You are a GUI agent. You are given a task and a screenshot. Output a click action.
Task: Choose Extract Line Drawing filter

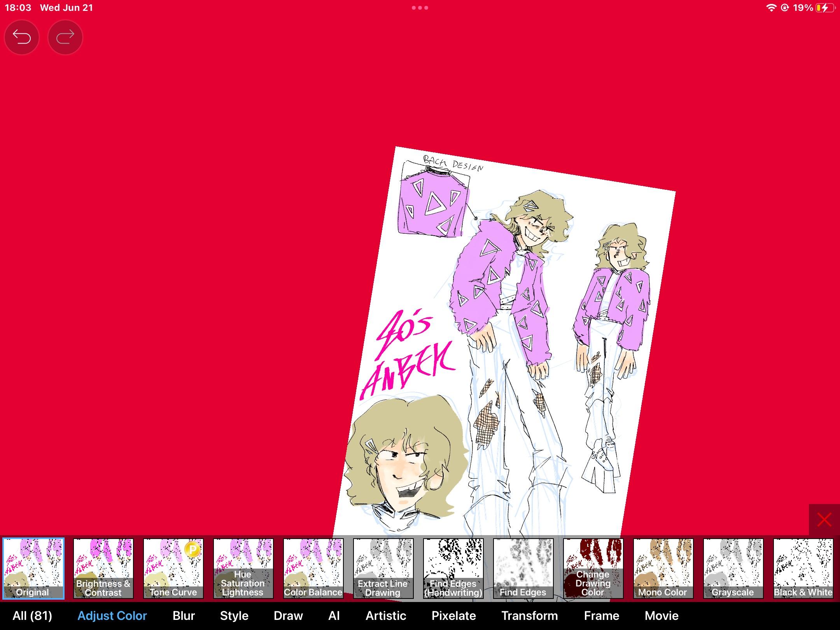[x=383, y=568]
